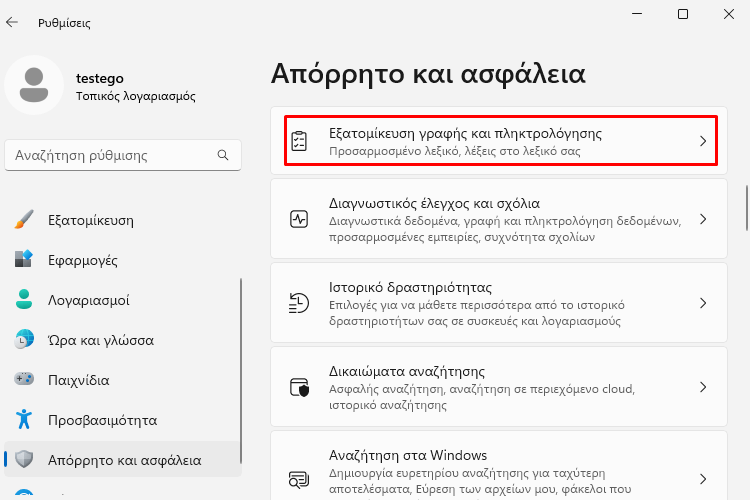Expand Εξατομίκευση γραφής και πληκτρολόγησης chevron
This screenshot has height=500, width=750.
703,141
